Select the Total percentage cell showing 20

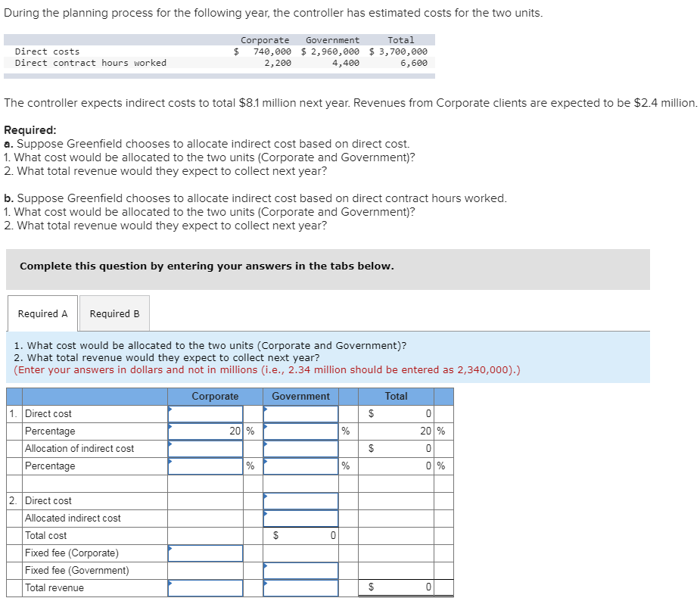396,431
